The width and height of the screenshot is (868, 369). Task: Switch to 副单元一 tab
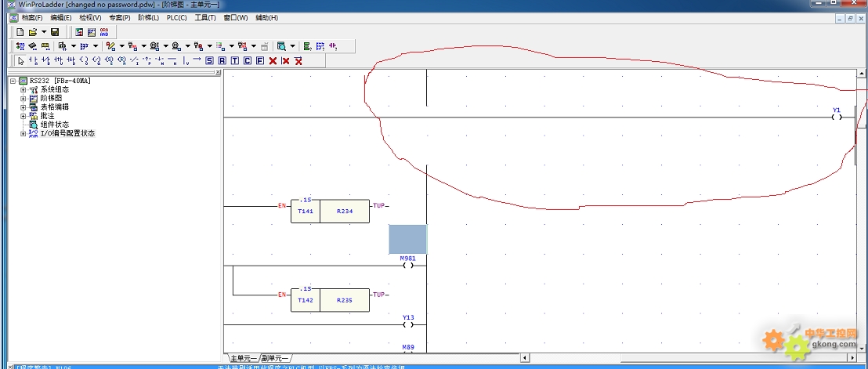click(x=275, y=358)
